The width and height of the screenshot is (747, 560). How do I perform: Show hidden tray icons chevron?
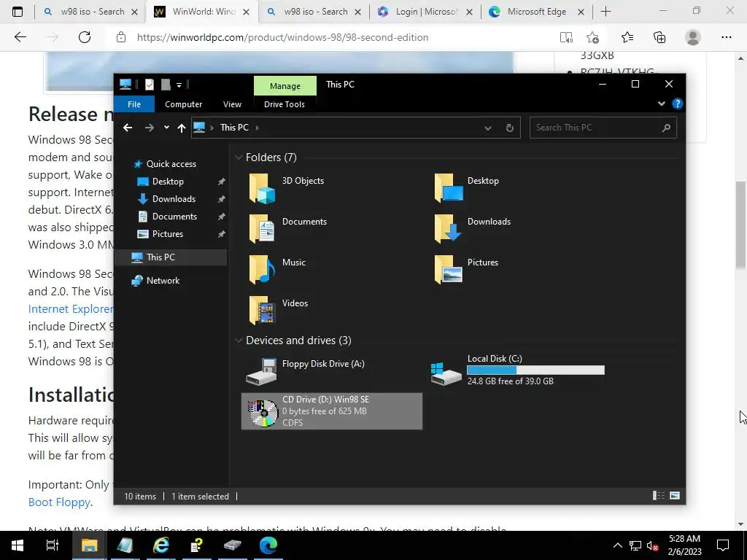617,545
